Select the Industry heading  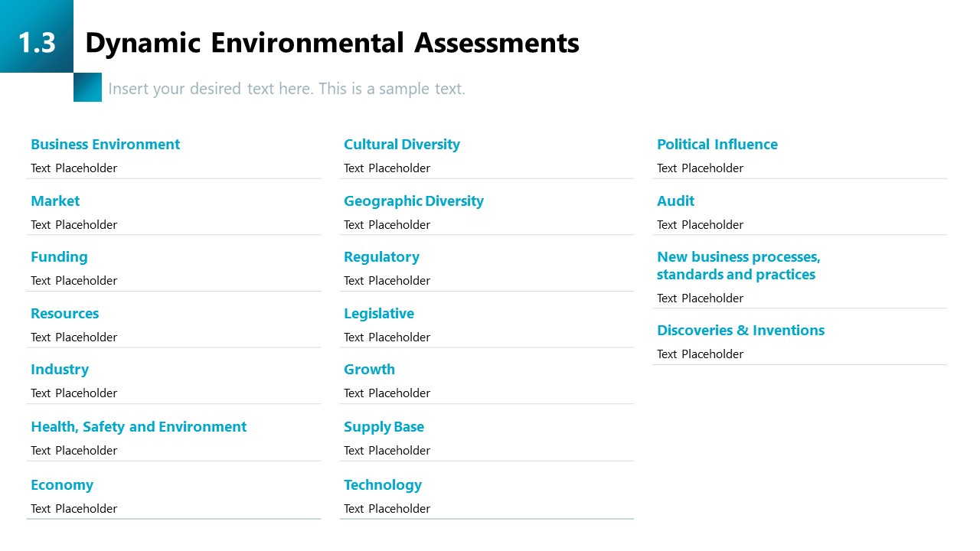pos(60,370)
